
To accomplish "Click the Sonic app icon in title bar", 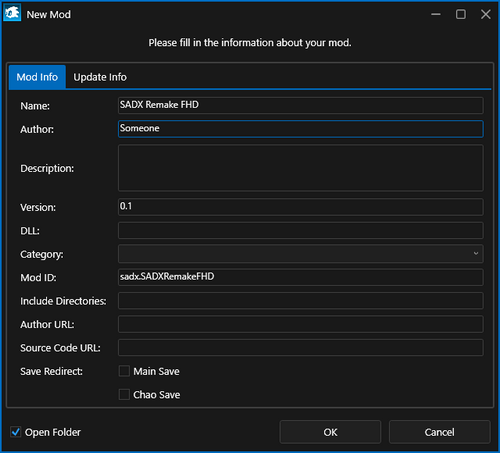I will point(12,13).
